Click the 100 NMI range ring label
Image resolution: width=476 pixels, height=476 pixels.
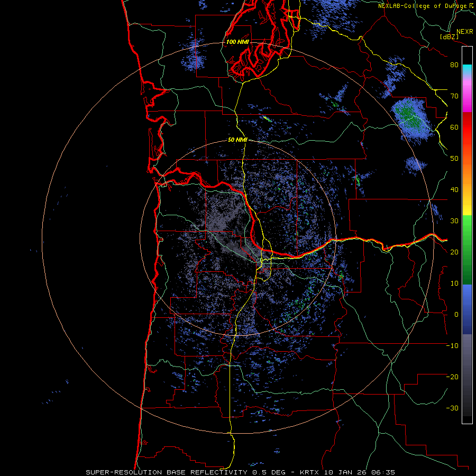(237, 42)
